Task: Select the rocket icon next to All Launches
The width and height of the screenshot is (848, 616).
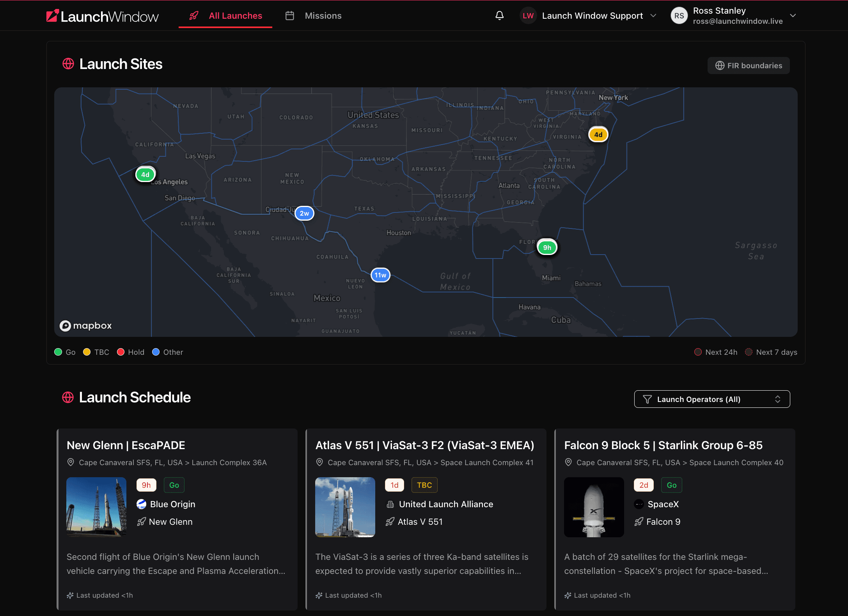Action: (194, 16)
